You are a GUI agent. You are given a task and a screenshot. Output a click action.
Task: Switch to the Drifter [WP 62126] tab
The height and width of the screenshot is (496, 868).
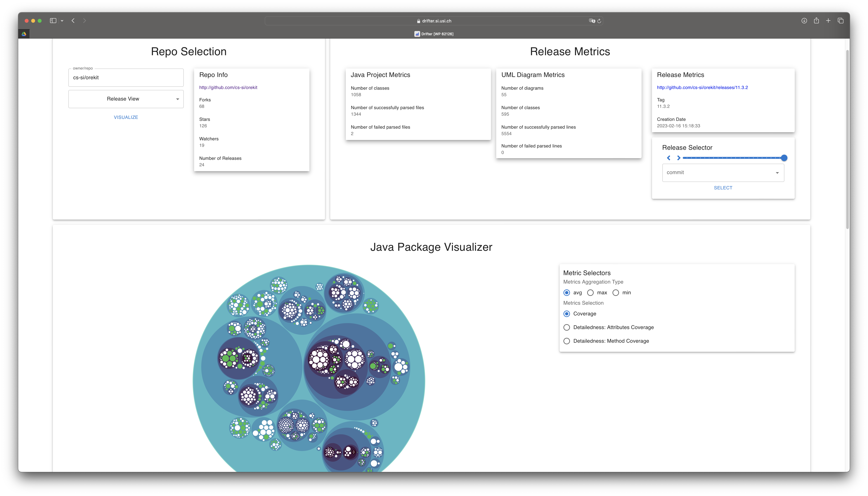tap(434, 34)
